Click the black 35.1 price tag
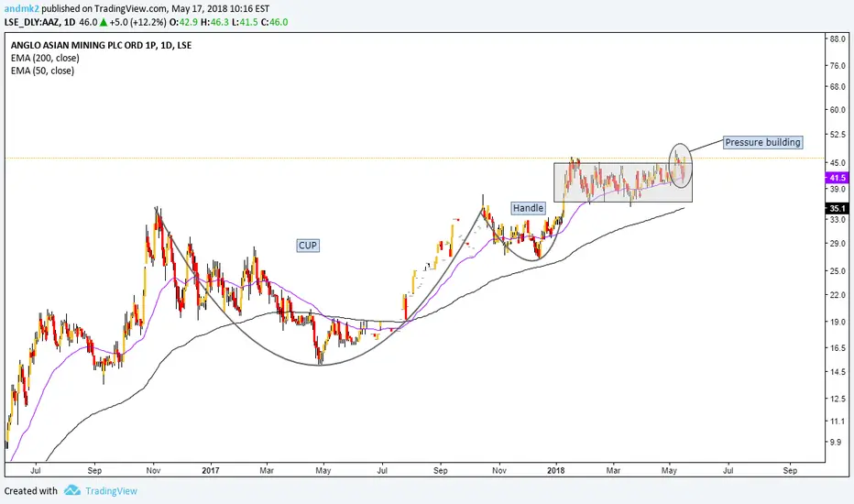 [x=838, y=208]
